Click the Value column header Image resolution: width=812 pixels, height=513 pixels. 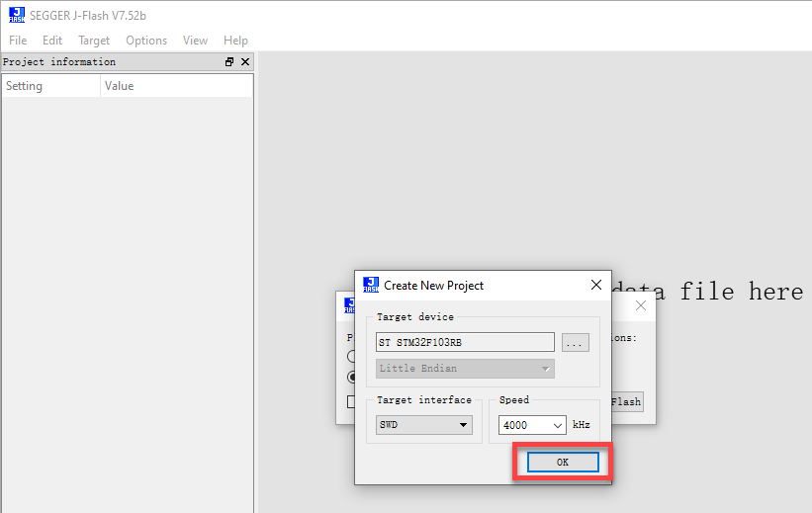(177, 86)
